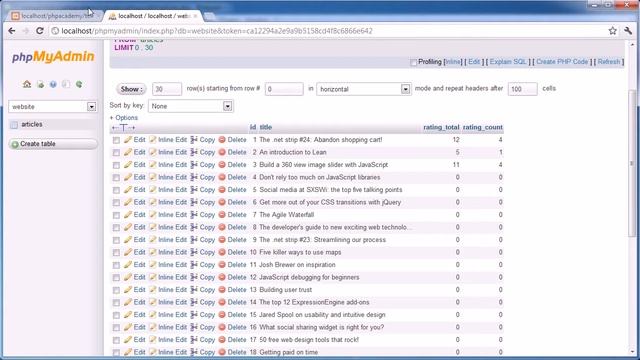
Task: Check the box for What social sharing widget row
Action: pyautogui.click(x=116, y=328)
